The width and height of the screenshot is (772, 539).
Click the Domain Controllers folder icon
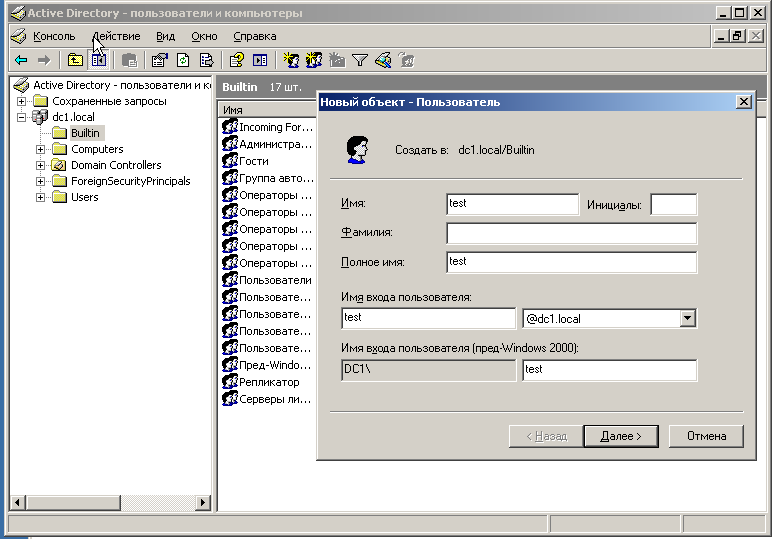tap(59, 165)
